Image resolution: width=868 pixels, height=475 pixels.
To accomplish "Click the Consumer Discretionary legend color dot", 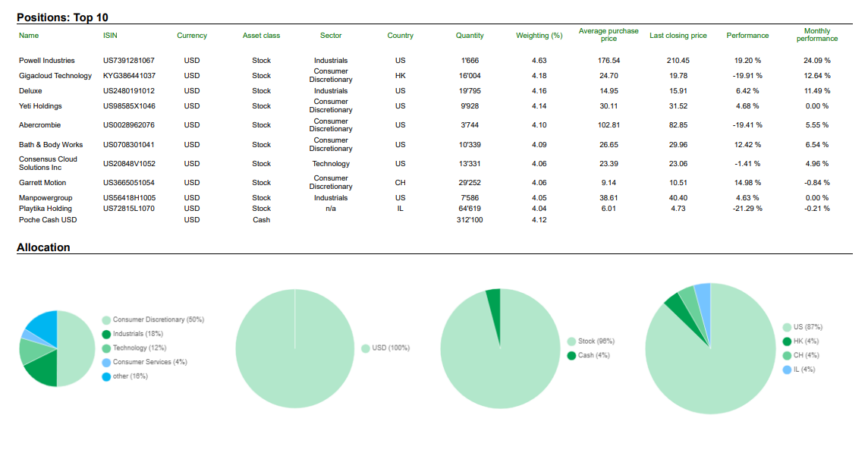I will click(x=106, y=320).
